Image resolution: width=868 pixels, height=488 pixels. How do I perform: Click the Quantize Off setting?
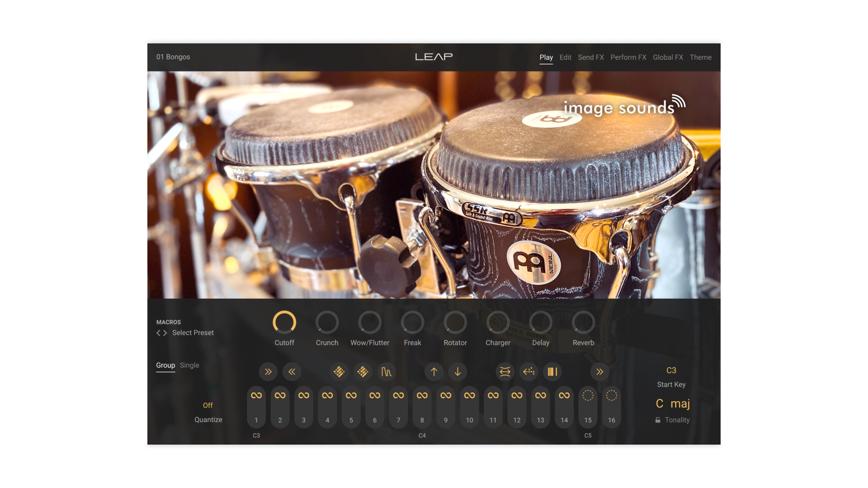[208, 405]
